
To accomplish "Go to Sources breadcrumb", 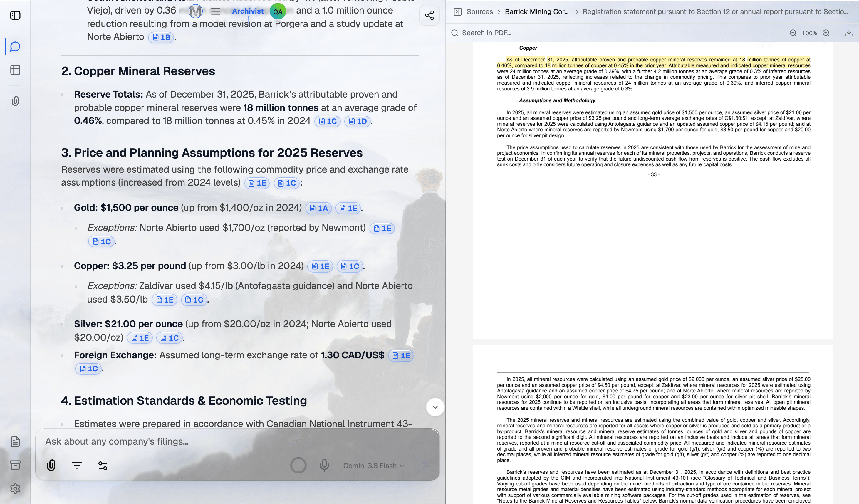I will coord(480,12).
